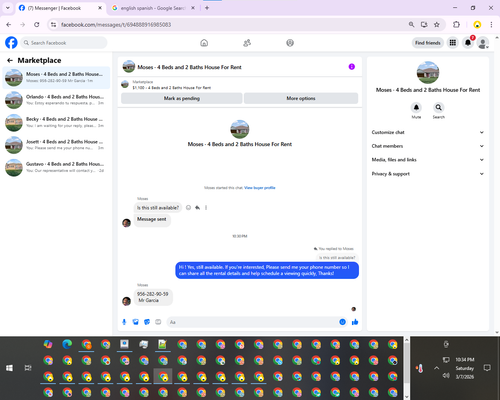Open the Facebook menu grid icon

(x=453, y=43)
